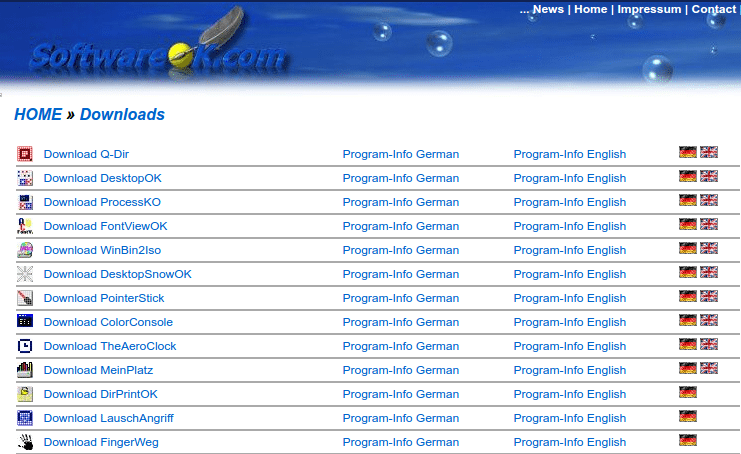
Task: Click the Downloads breadcrumb link
Action: [122, 114]
